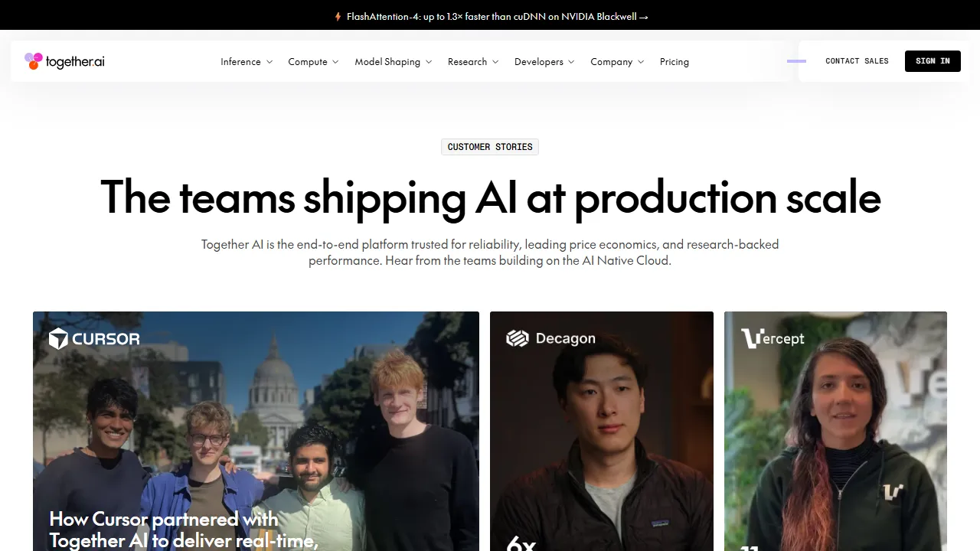Open the Vercept customer story card
Screen dimensions: 980x551
[x=835, y=431]
